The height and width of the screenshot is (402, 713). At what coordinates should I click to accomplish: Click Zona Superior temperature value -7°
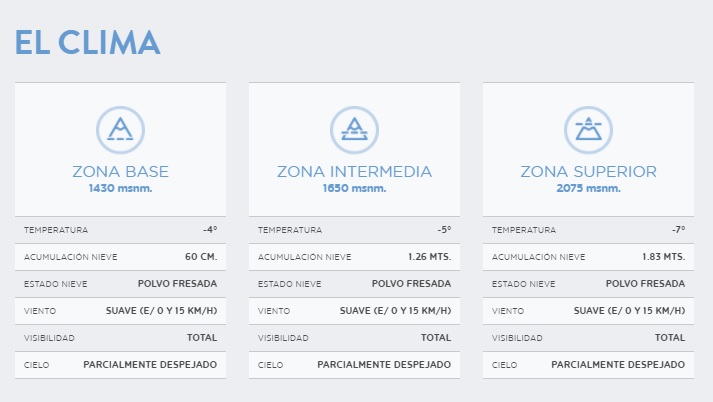click(x=677, y=230)
